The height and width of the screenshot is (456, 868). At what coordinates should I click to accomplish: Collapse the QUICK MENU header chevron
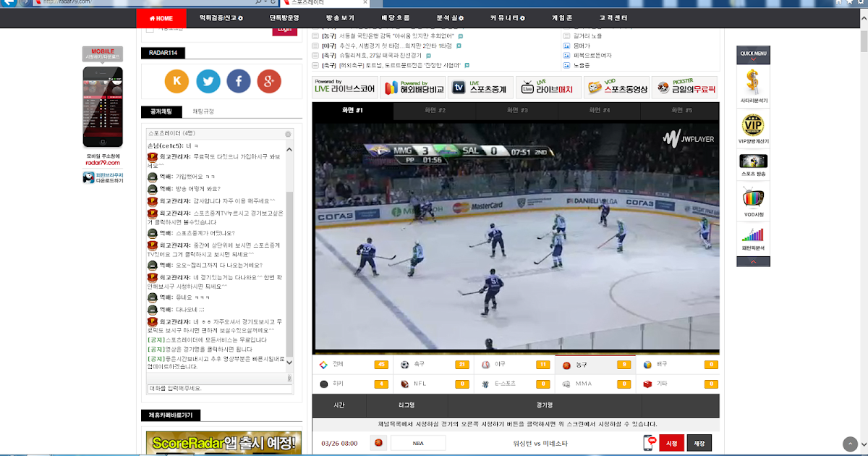click(x=753, y=61)
